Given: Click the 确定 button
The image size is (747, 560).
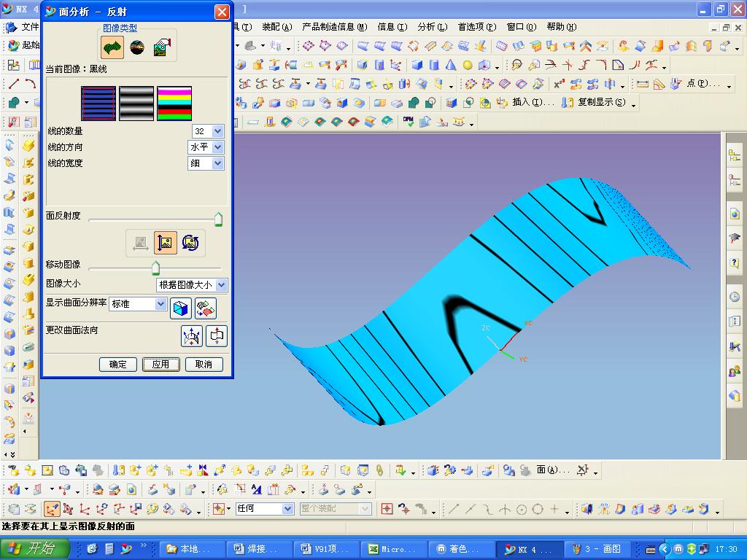Looking at the screenshot, I should pos(118,365).
